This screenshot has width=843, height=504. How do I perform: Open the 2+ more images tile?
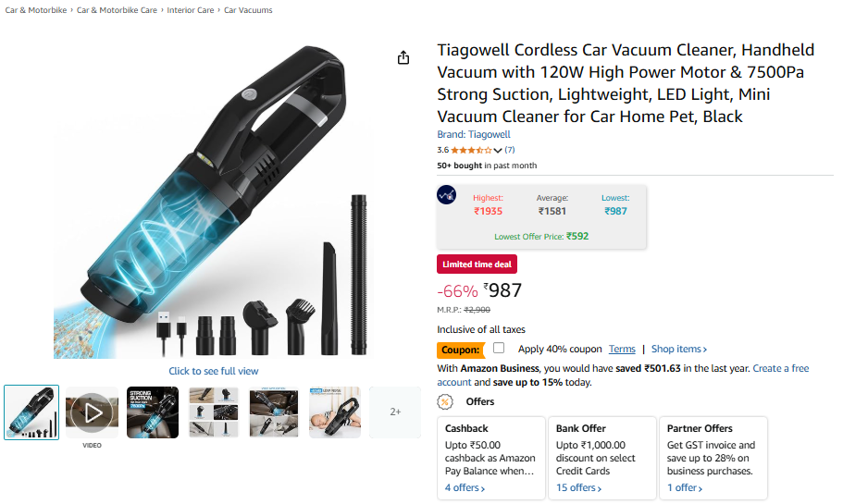click(395, 412)
